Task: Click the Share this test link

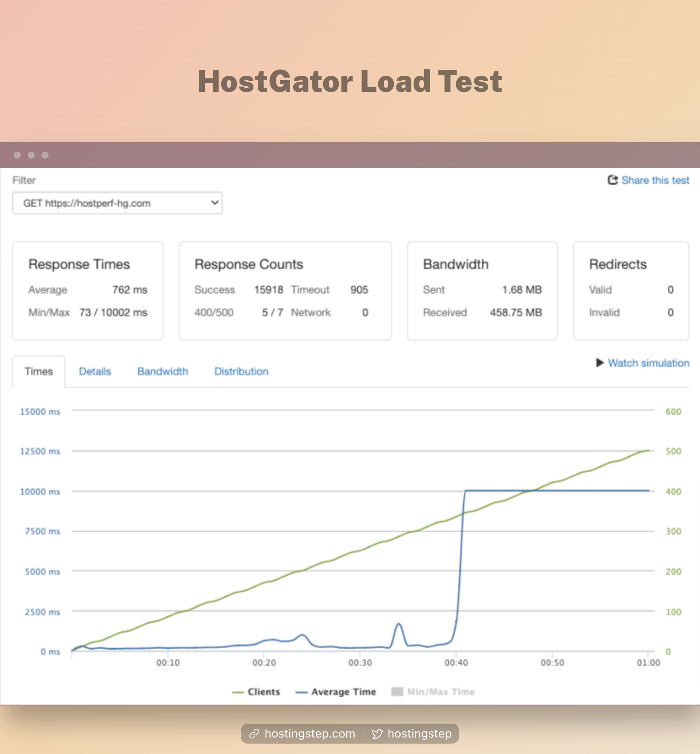Action: click(x=655, y=180)
